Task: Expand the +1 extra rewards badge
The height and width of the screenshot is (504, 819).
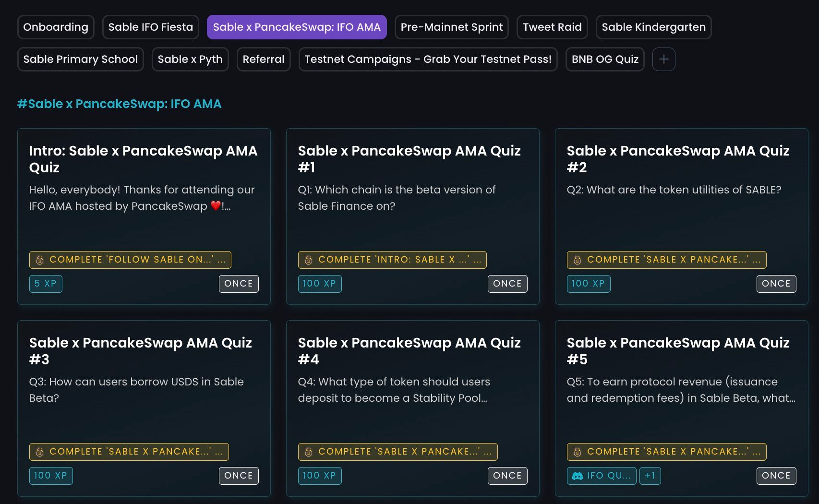Action: tap(650, 476)
